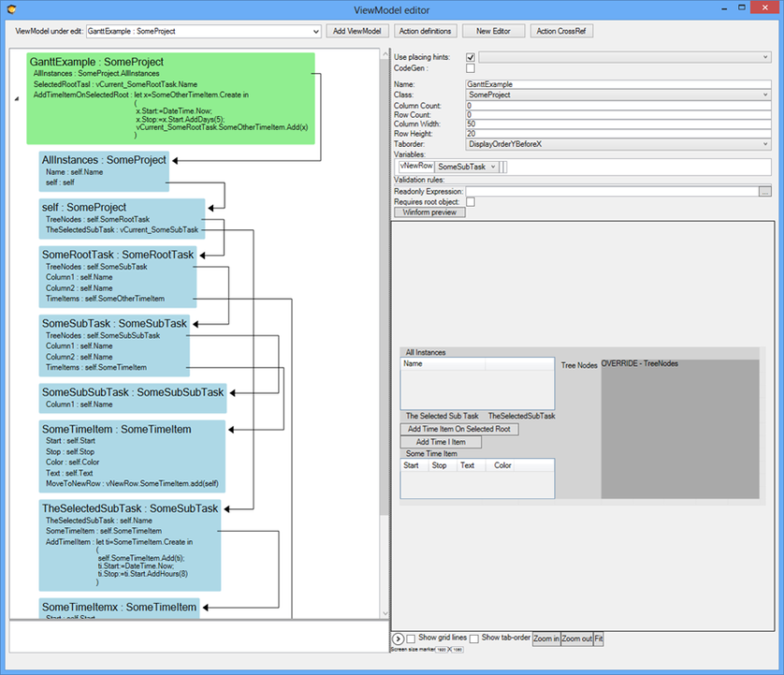This screenshot has width=784, height=675.
Task: Open the placing hints dropdown
Action: click(x=625, y=57)
